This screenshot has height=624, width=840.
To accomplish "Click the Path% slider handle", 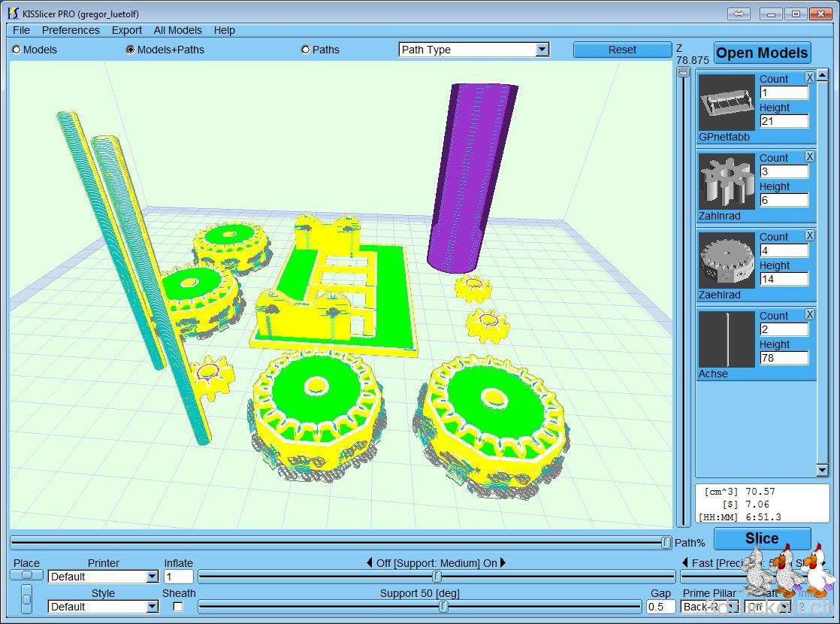I will (666, 543).
